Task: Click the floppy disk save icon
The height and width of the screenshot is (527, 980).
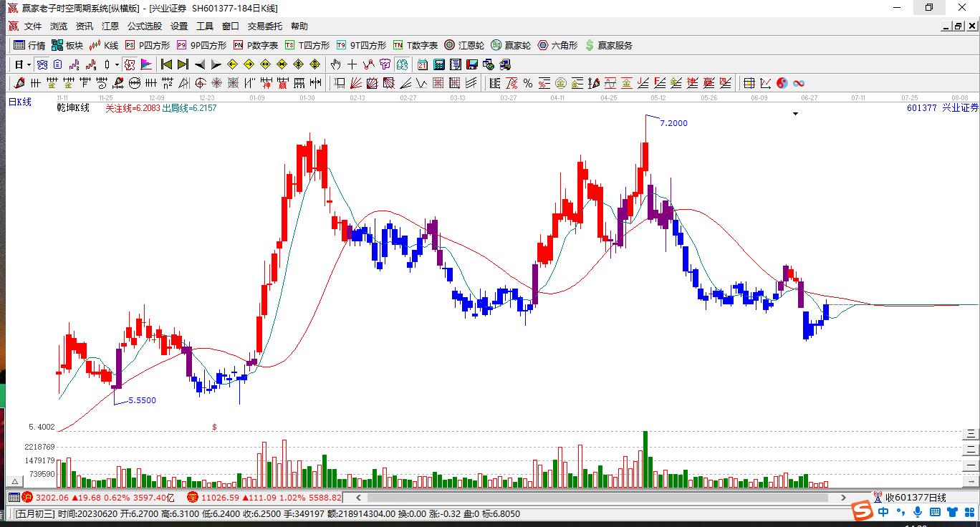Action: [x=472, y=64]
